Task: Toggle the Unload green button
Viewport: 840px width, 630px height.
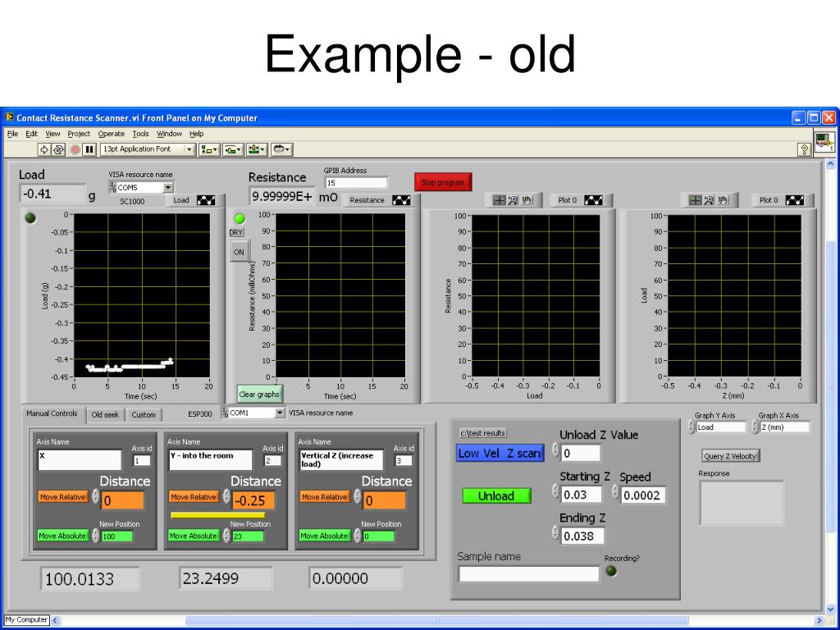Action: 496,495
